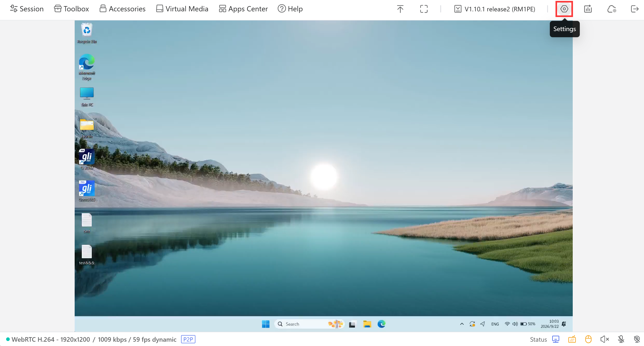
Task: Select the GLKVM desktop shortcut
Action: 87,160
